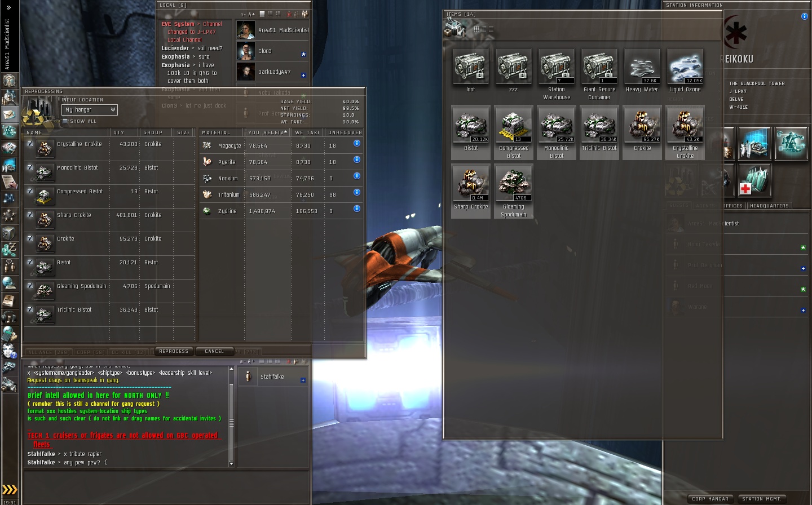Show info for Zydrine material
Viewport: 812px width, 505px height.
point(357,209)
